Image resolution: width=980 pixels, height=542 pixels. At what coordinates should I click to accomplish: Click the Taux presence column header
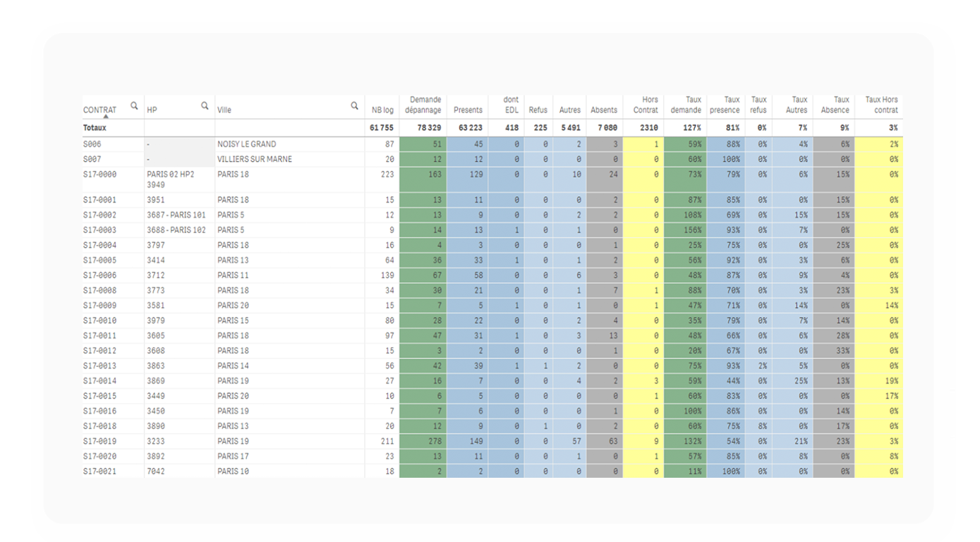tap(725, 105)
